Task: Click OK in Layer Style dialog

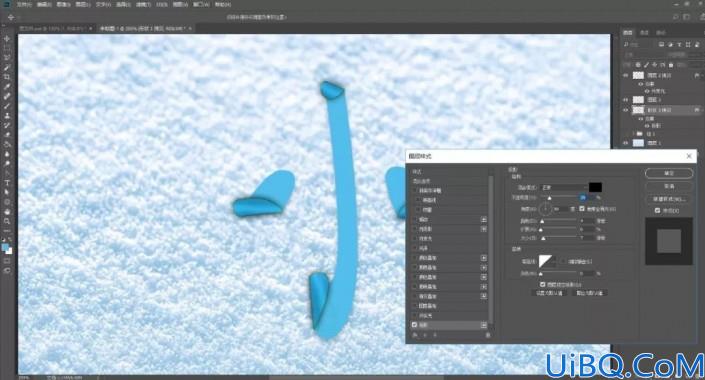Action: click(x=669, y=174)
